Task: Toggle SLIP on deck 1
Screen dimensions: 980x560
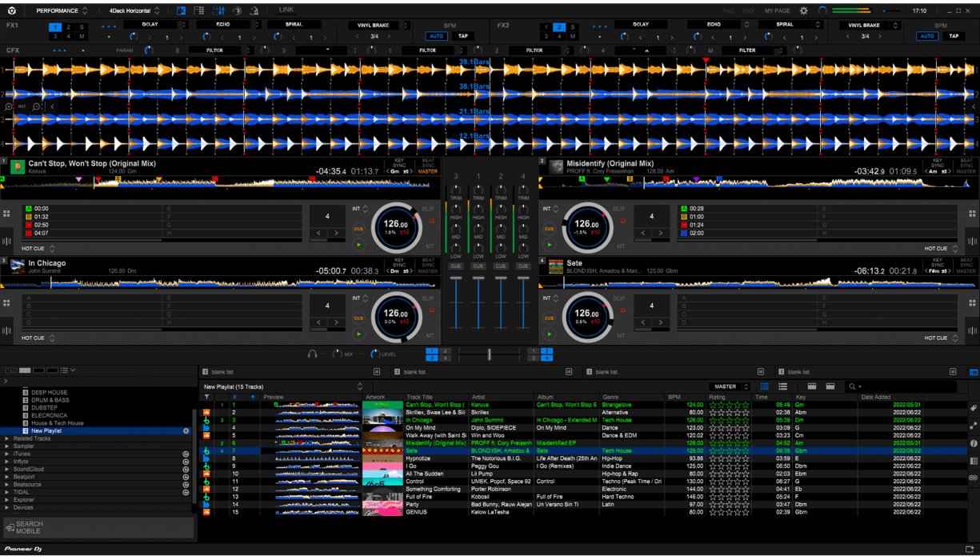Action: [x=428, y=210]
